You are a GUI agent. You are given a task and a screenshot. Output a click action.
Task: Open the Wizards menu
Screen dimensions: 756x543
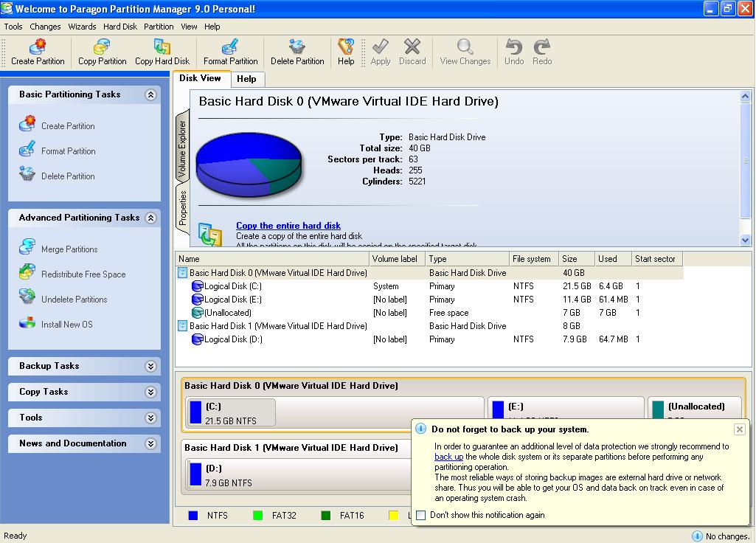pyautogui.click(x=82, y=27)
